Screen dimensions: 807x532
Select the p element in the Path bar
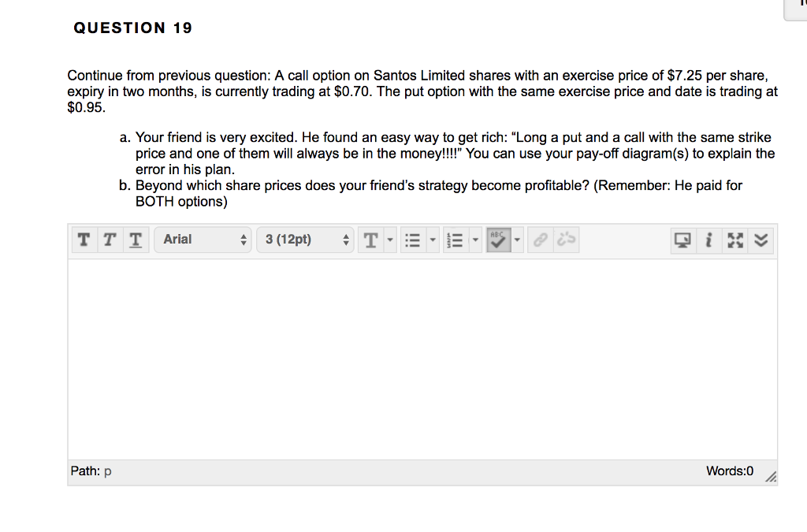pyautogui.click(x=107, y=471)
